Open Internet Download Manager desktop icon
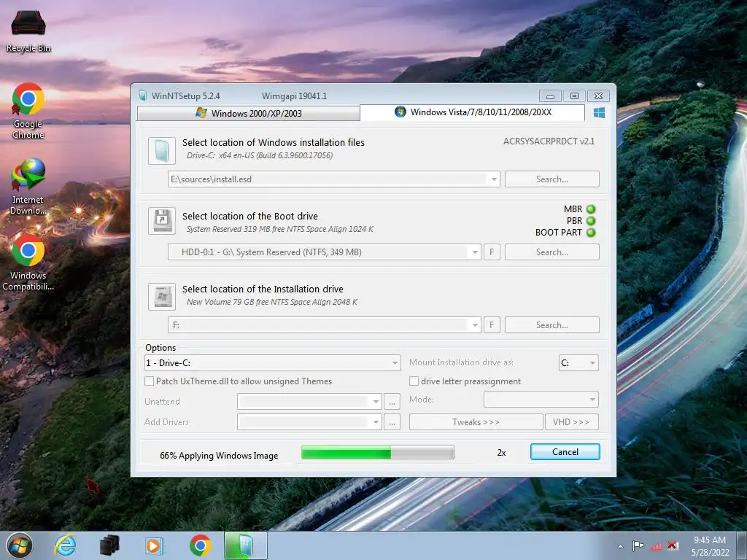747x560 pixels. [28, 186]
